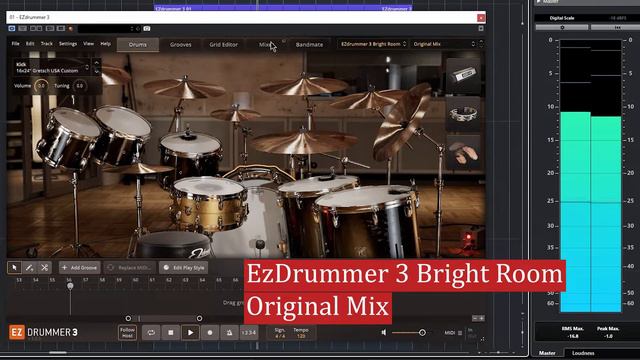The image size is (640, 360).
Task: Toggle Follow Host mode
Action: click(x=127, y=333)
